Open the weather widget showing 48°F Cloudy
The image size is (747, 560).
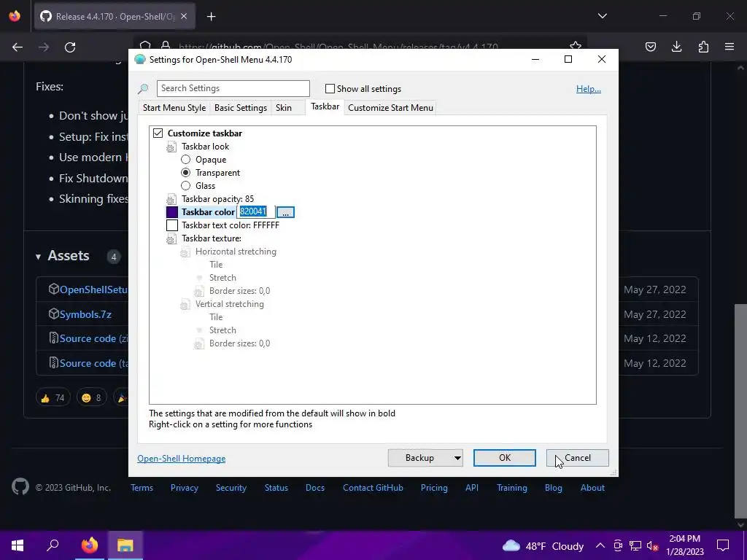pos(543,545)
